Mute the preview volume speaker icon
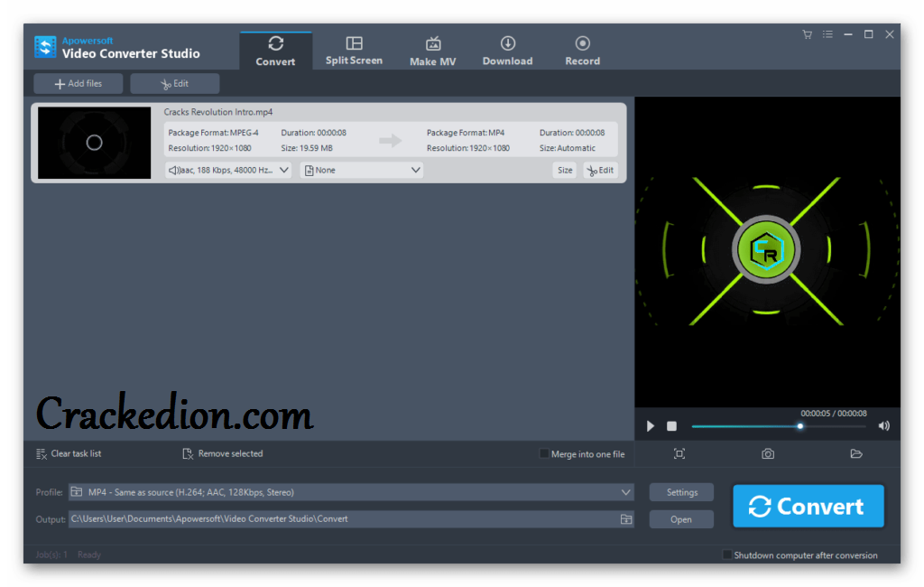This screenshot has width=924, height=587. coord(884,426)
